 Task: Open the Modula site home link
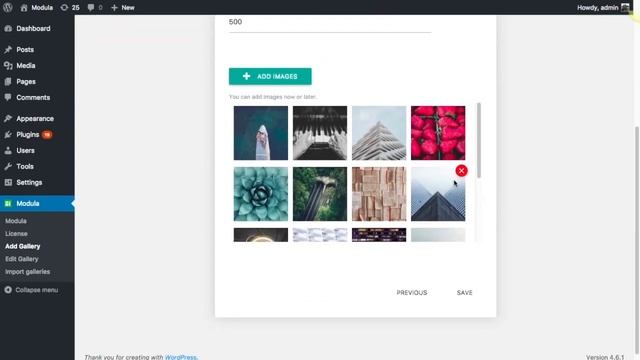point(37,7)
